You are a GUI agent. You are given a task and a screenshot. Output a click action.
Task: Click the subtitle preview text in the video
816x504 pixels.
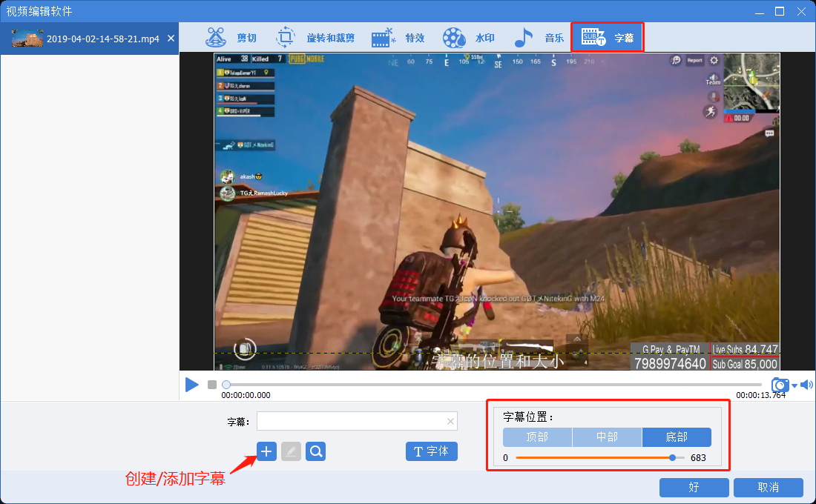point(498,361)
